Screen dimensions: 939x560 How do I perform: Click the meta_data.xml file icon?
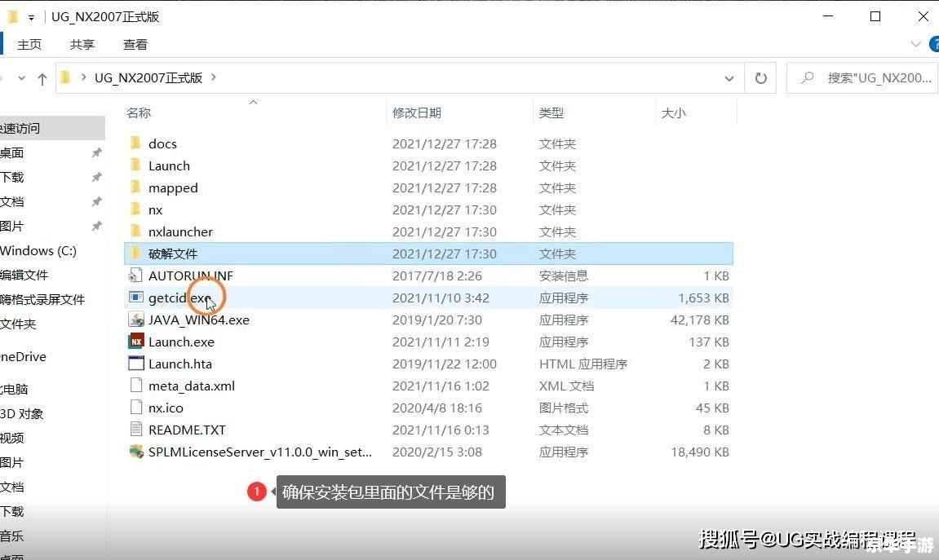coord(136,386)
